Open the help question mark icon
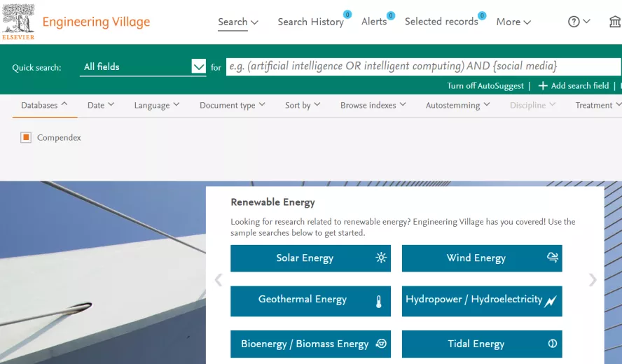This screenshot has height=364, width=622. [x=574, y=22]
